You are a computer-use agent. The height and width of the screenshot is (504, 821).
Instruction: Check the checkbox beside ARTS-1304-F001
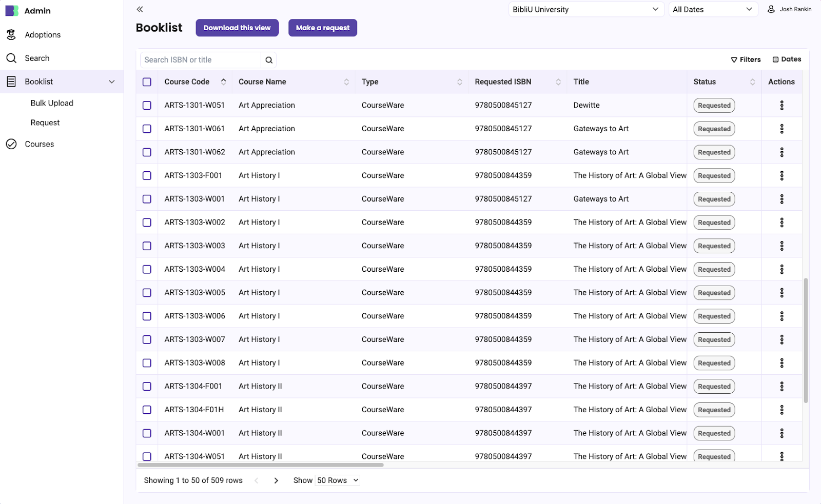pos(147,386)
